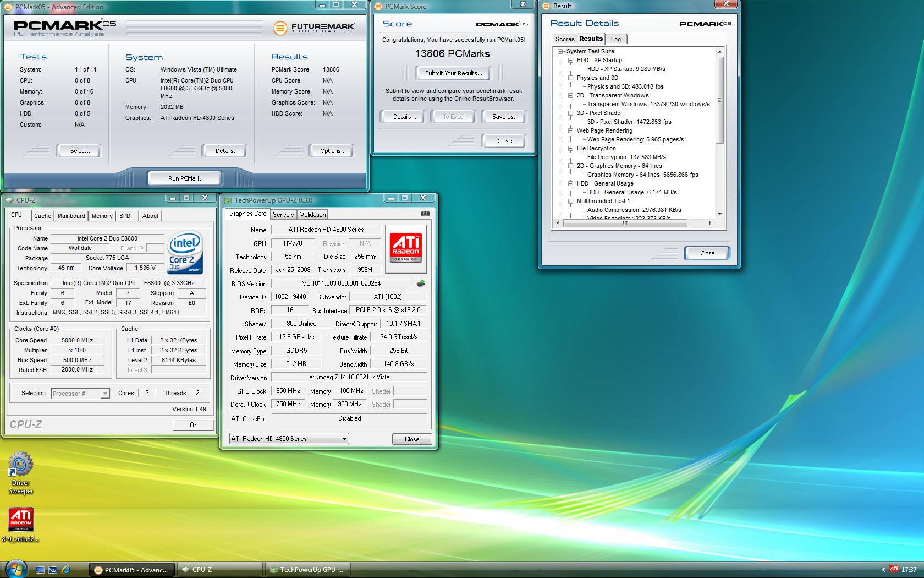Click the Close button in GPU-Z
Screen dimensions: 924x578
tap(412, 439)
